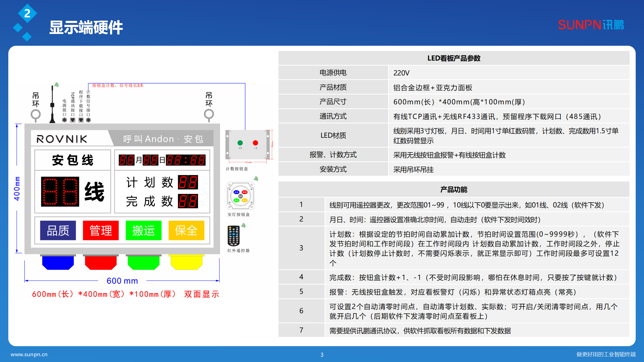Click the yellow 保全 button on the board
Screen dimensions: 644x362
pos(186,230)
